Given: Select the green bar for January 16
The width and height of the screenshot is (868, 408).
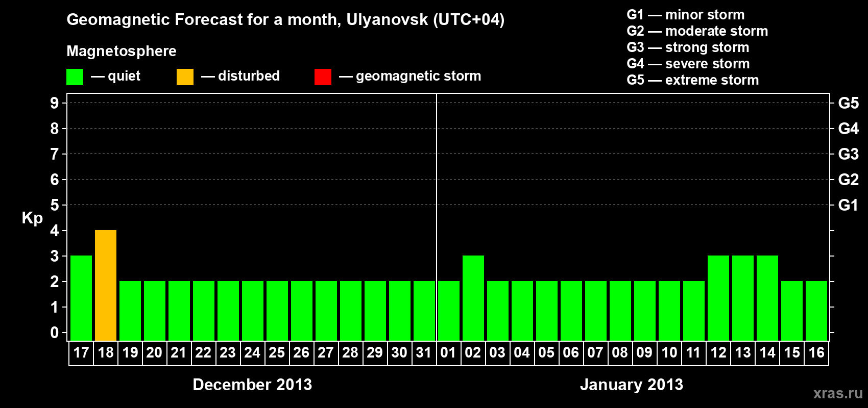Looking at the screenshot, I should click(x=816, y=311).
